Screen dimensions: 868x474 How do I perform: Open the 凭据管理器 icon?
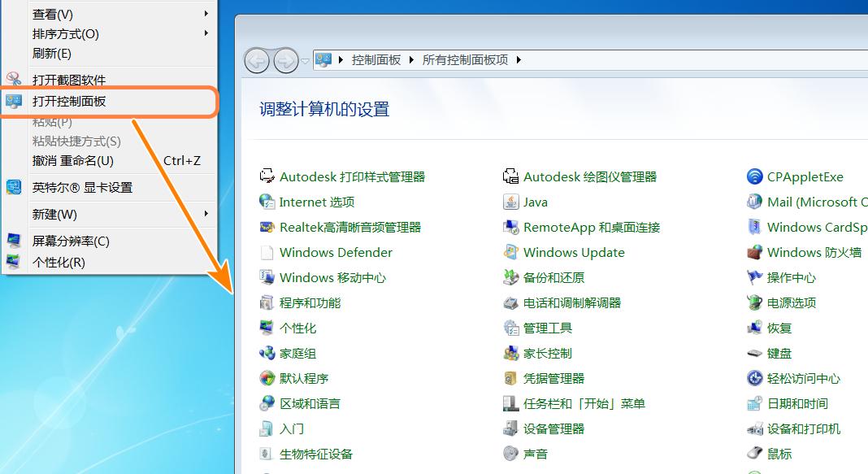coord(510,378)
